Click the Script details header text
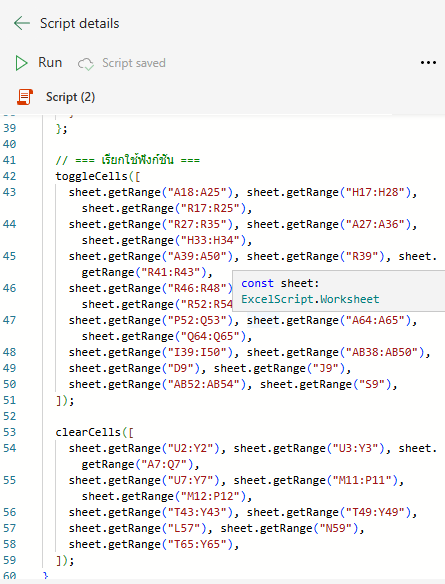 coord(80,23)
